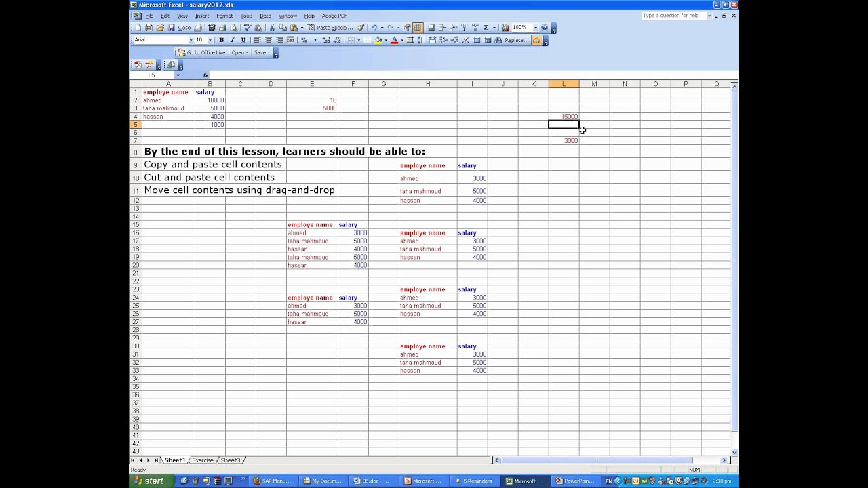Open the Format menu
868x488 pixels.
tap(224, 16)
